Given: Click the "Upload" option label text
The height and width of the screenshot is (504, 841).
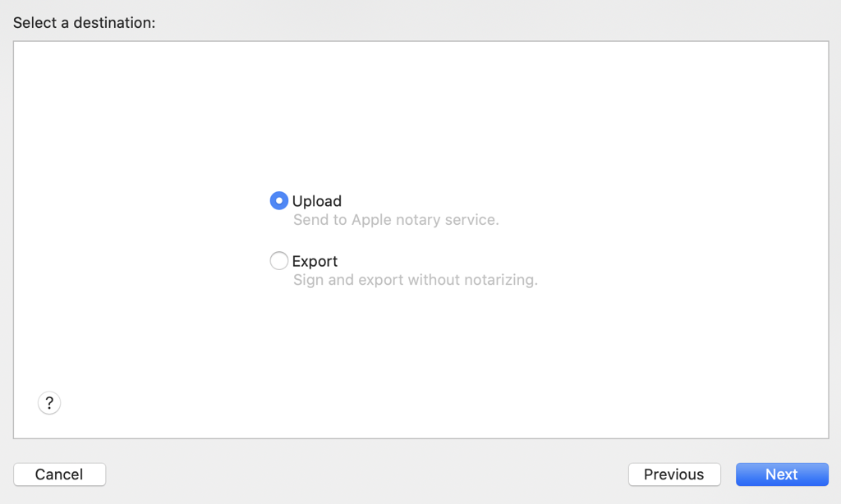Looking at the screenshot, I should [x=317, y=201].
